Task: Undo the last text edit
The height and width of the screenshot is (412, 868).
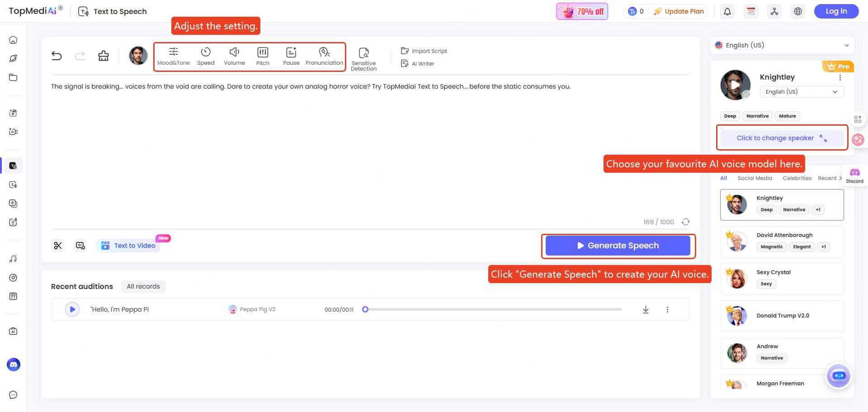Action: pyautogui.click(x=57, y=55)
